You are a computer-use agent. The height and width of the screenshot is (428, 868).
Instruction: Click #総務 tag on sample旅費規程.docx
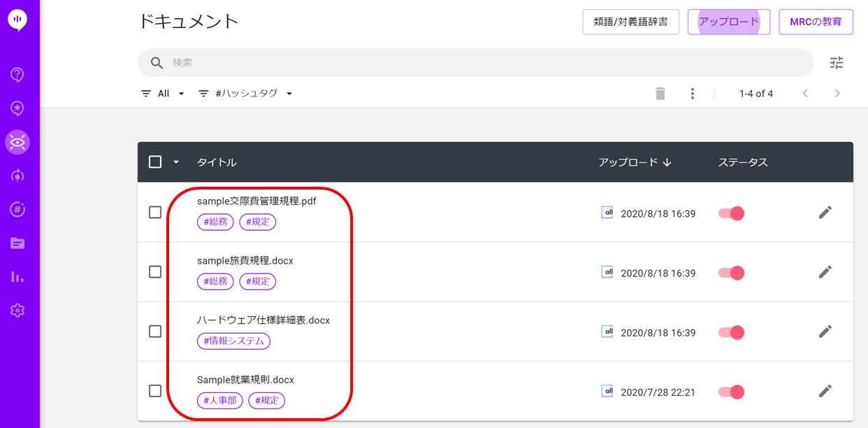[215, 282]
